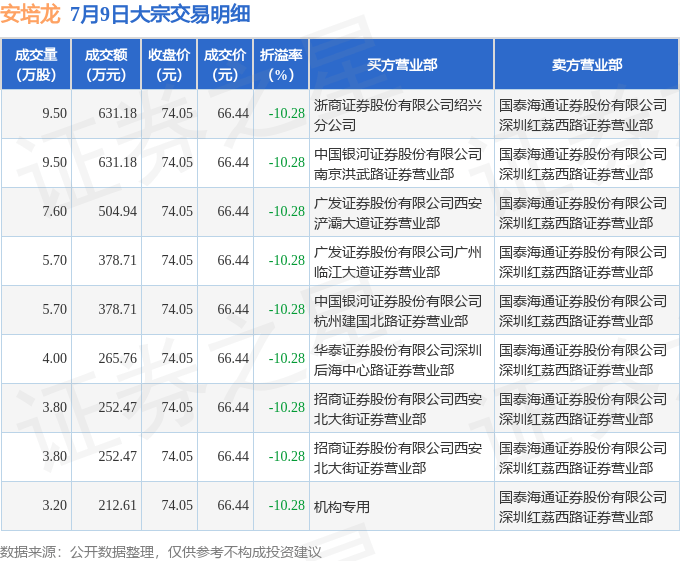Image resolution: width=680 pixels, height=561 pixels.
Task: Click buyer 广发证券西安浐灞大道证券营业部
Action: (398, 213)
